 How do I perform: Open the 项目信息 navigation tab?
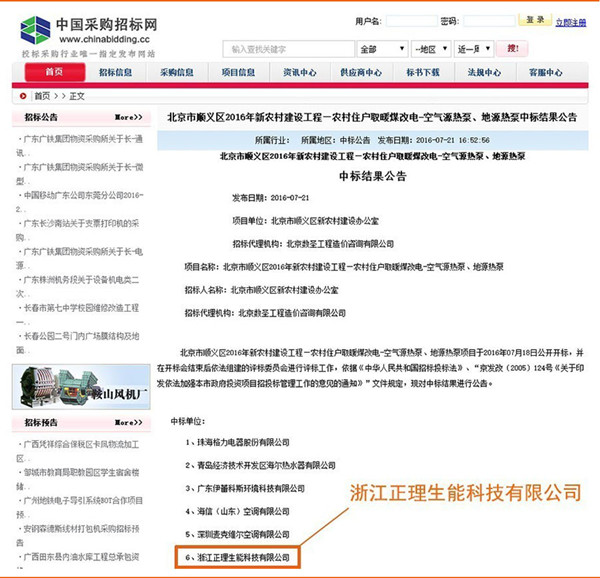pos(237,73)
